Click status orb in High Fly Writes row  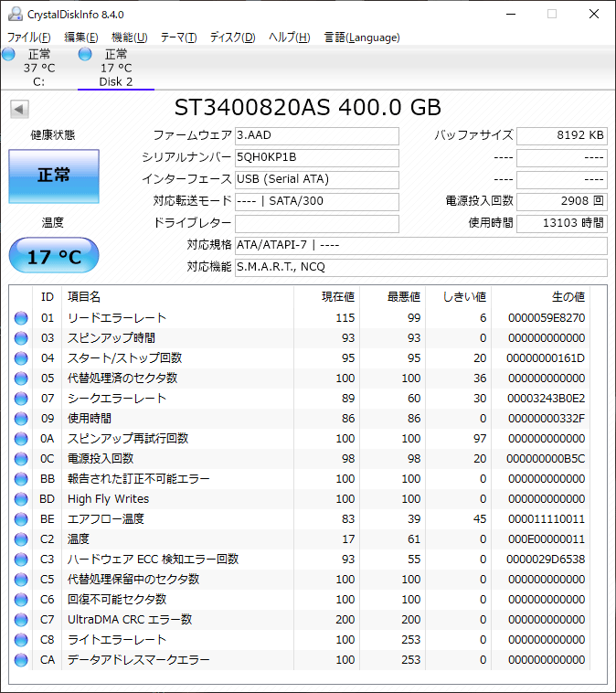pyautogui.click(x=21, y=499)
